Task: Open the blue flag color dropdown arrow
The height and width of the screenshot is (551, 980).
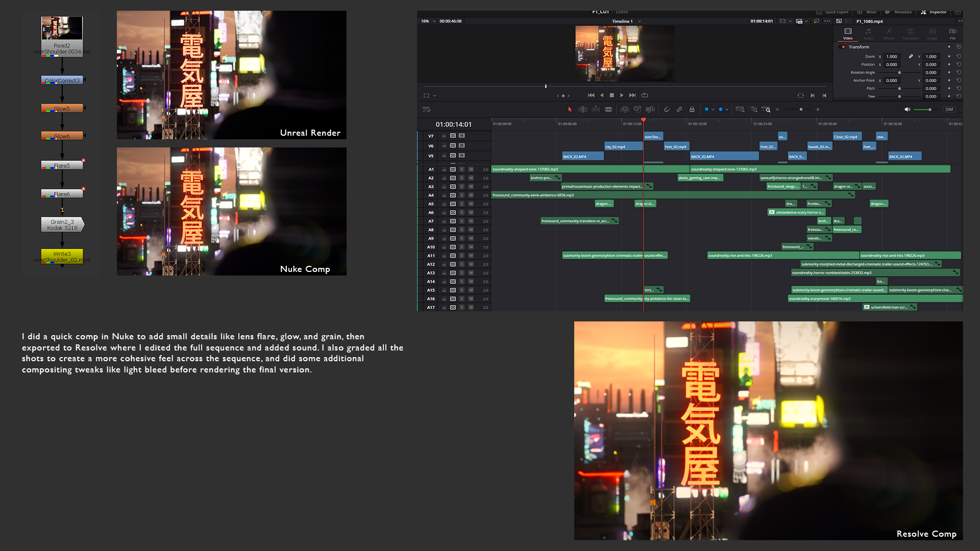Action: click(713, 110)
